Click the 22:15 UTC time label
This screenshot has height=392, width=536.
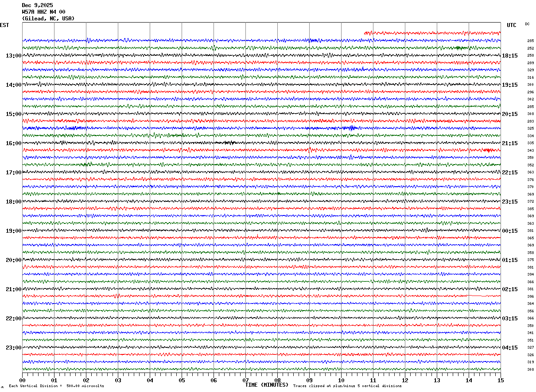click(x=510, y=173)
